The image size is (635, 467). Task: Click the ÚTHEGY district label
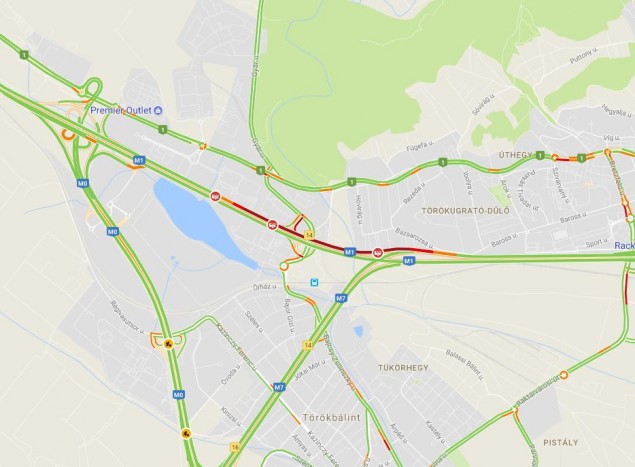coord(515,155)
